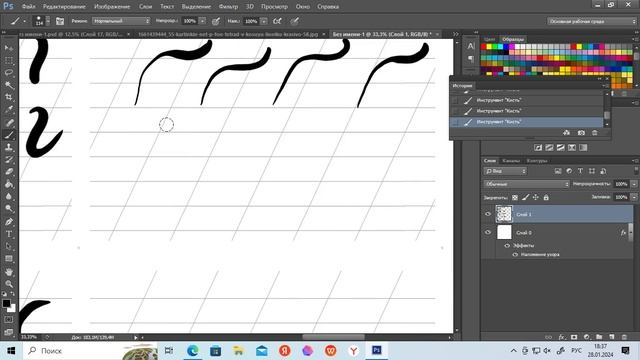Select the Path Selection tool
This screenshot has height=360, width=640.
point(9,246)
